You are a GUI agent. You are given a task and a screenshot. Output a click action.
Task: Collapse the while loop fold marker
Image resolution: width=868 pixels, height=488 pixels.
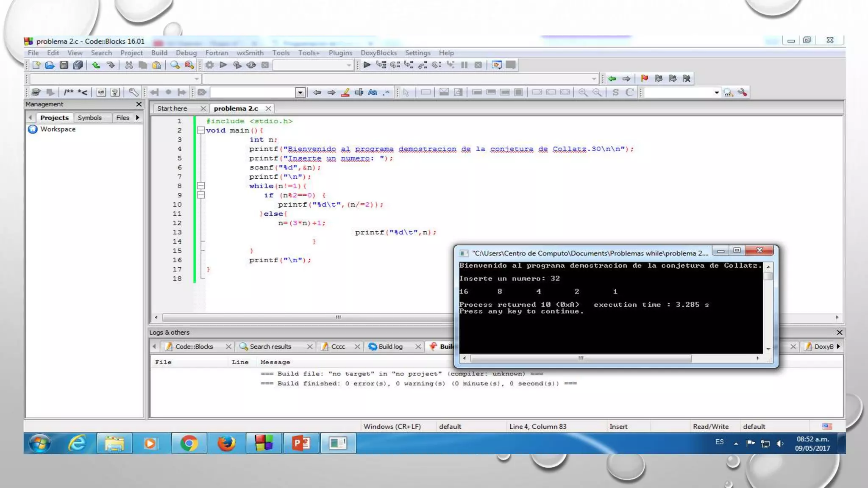click(201, 186)
